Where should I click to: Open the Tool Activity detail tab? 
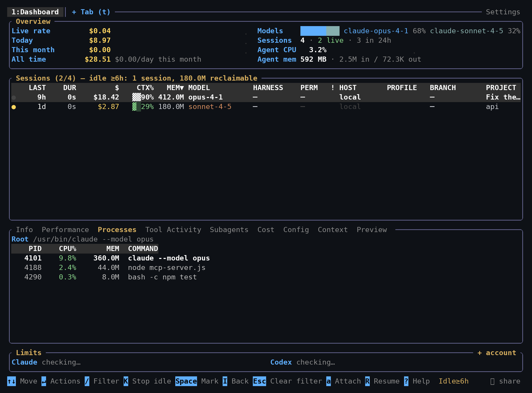pyautogui.click(x=173, y=230)
